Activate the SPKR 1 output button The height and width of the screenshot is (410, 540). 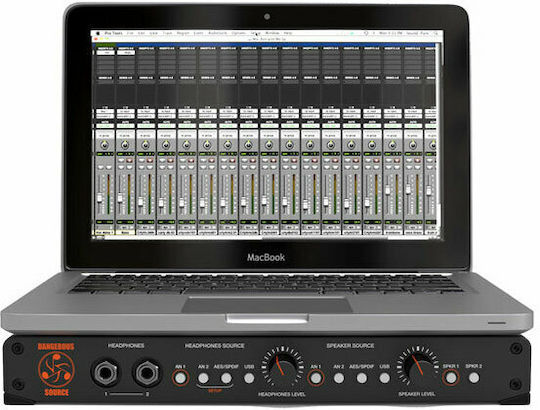pyautogui.click(x=451, y=378)
